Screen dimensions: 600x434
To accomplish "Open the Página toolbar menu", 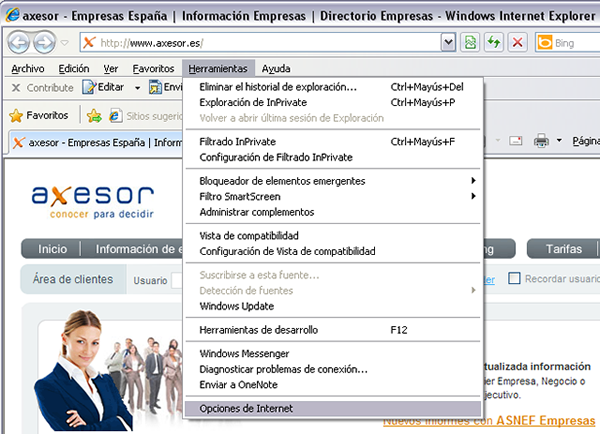I will [x=585, y=141].
